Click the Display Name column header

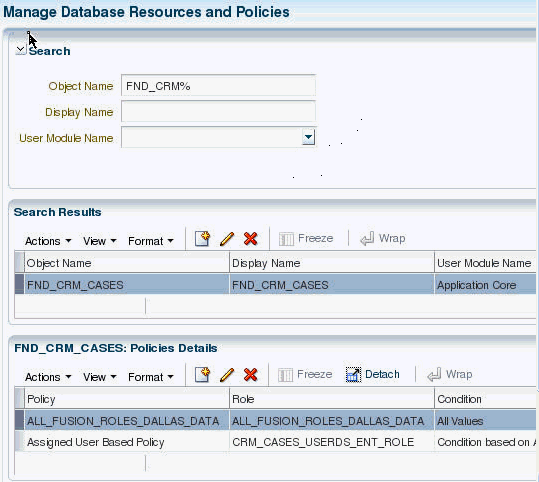tap(332, 263)
